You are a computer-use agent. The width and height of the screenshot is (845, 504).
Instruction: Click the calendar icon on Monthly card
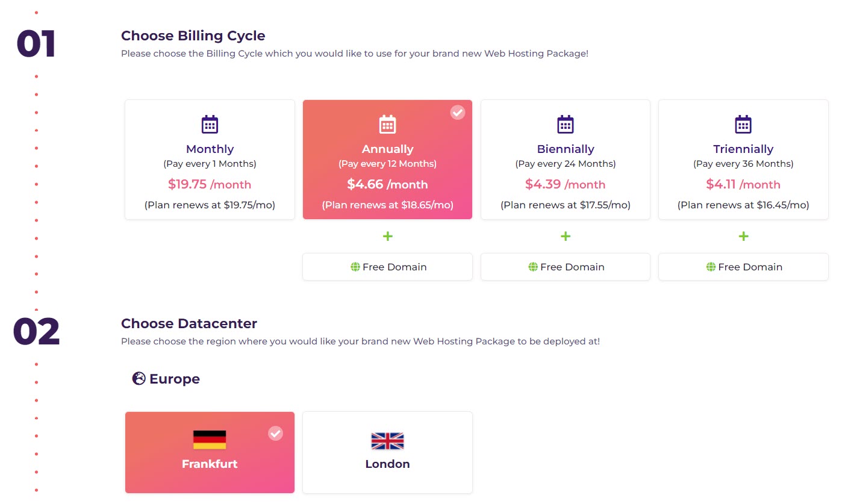[x=210, y=125]
